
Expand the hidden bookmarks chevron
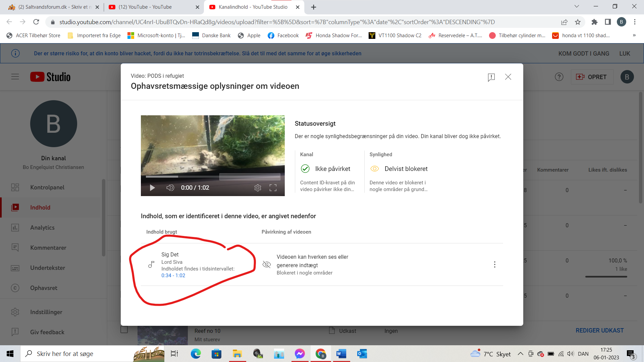(634, 36)
